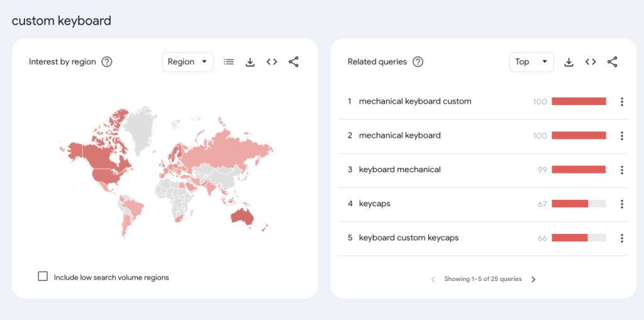
Task: Download Interest by region data
Action: (x=250, y=62)
